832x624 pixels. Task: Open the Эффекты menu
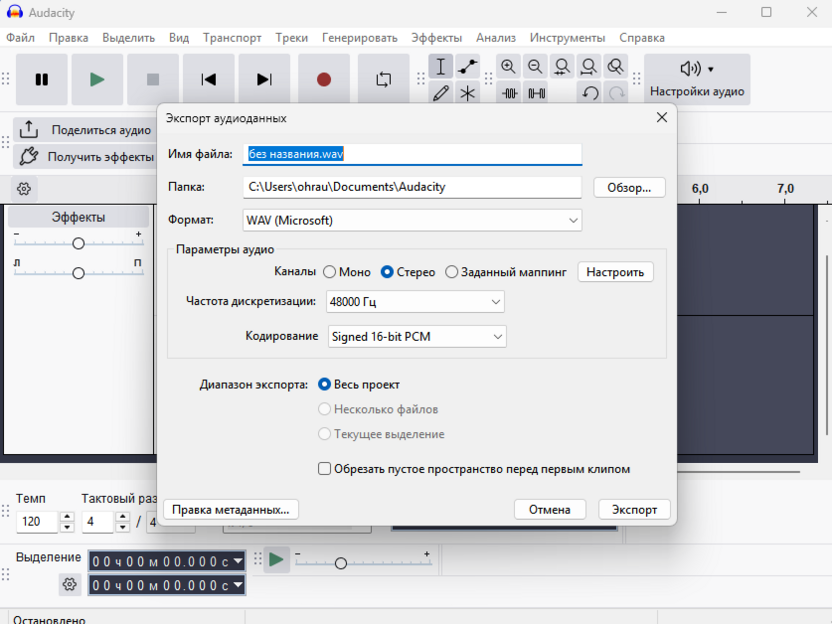(x=436, y=38)
